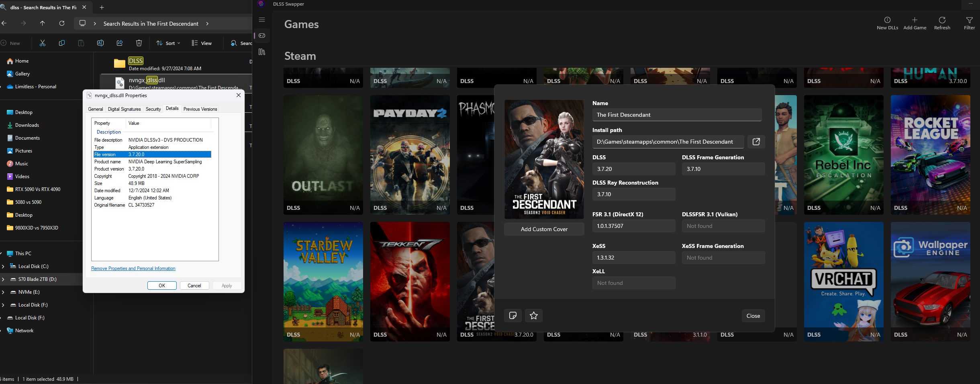
Task: Select the Details tab in Properties
Action: pyautogui.click(x=172, y=108)
